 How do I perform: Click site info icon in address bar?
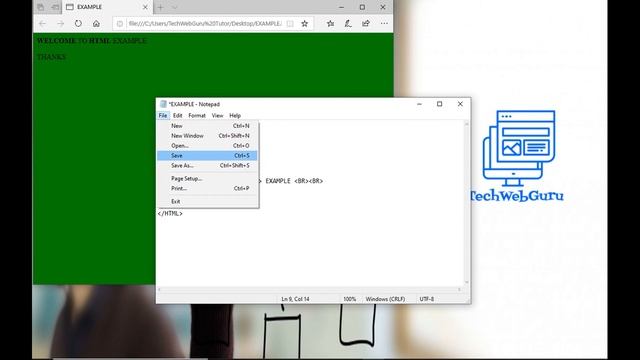120,24
